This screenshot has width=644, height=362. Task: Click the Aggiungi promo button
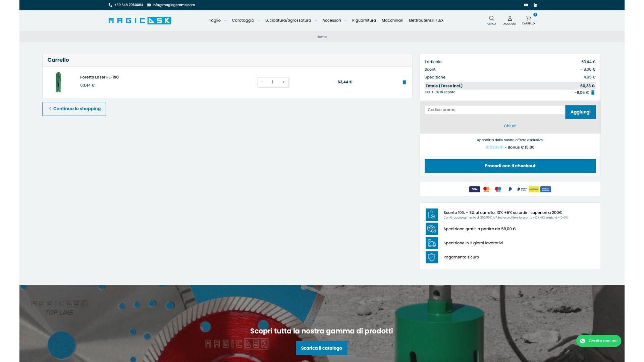point(580,112)
